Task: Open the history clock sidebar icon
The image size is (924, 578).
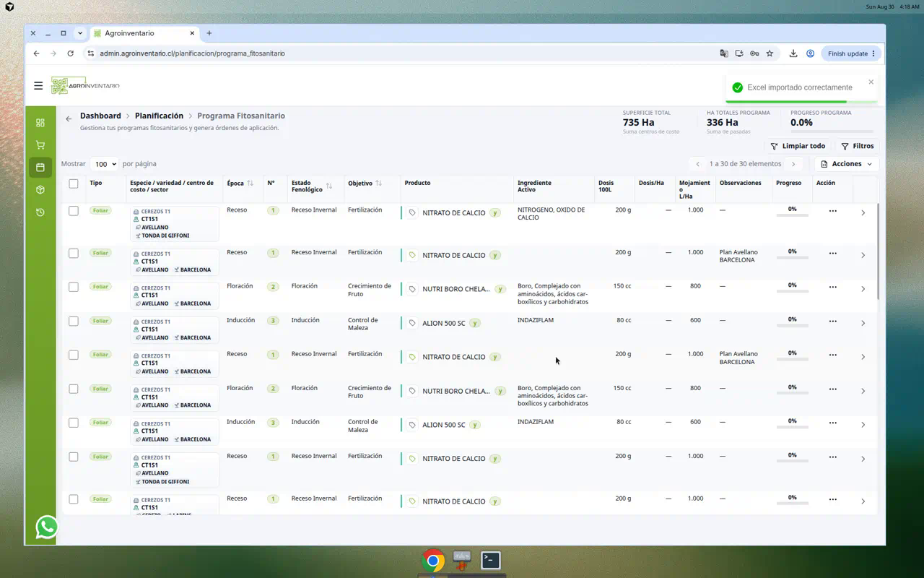Action: click(40, 212)
